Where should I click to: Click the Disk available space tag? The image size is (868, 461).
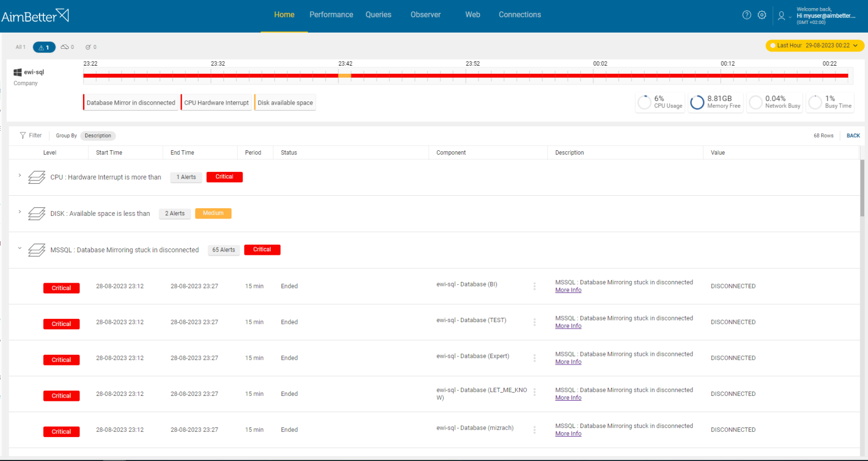[285, 103]
